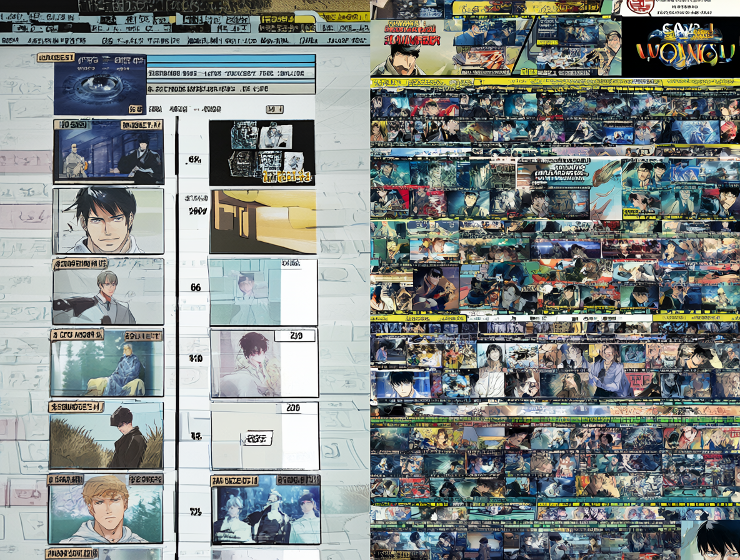740x560 pixels.
Task: Select the thumbnail of the blue-robed man in the forest
Action: click(107, 362)
